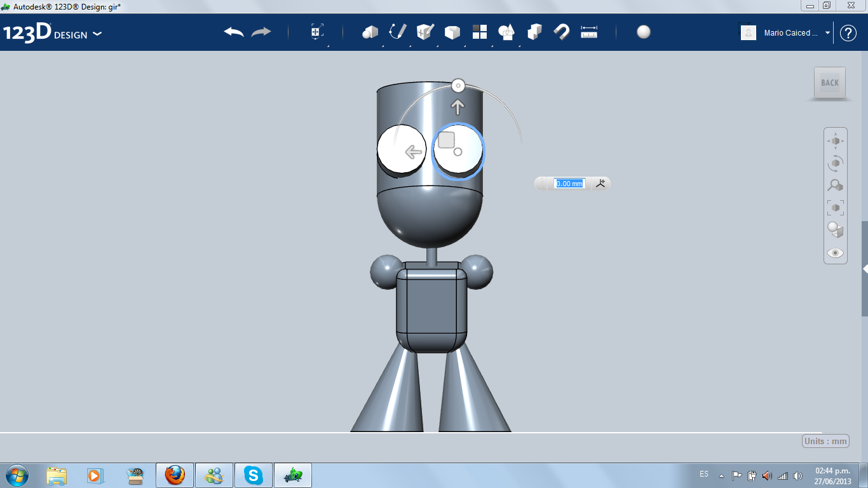Screen dimensions: 868x488
Task: Click the user profile avatar
Action: tap(749, 32)
